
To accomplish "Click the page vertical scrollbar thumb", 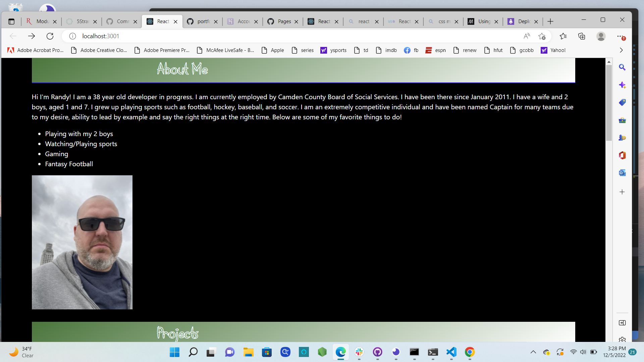I will [609, 102].
